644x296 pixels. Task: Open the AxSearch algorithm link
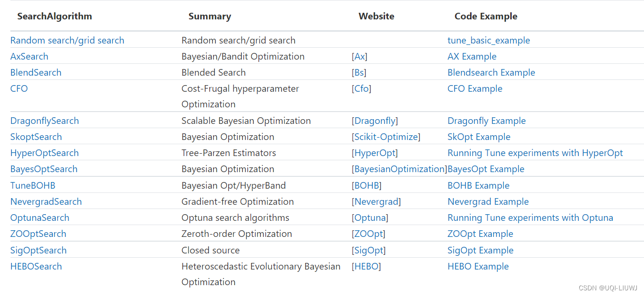[x=29, y=57]
